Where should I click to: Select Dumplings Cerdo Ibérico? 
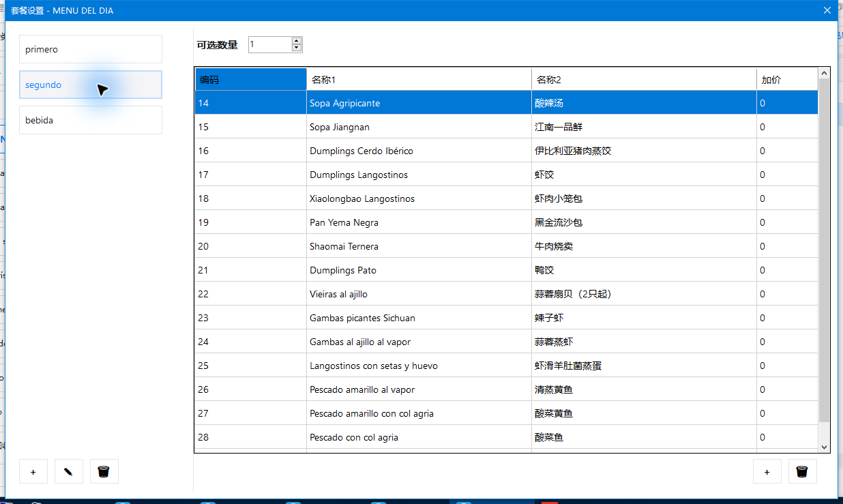point(506,151)
